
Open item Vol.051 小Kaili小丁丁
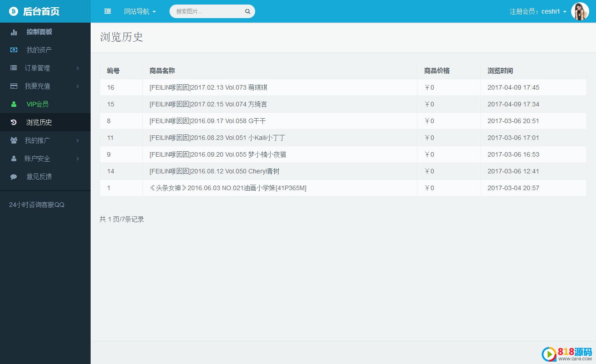[218, 138]
